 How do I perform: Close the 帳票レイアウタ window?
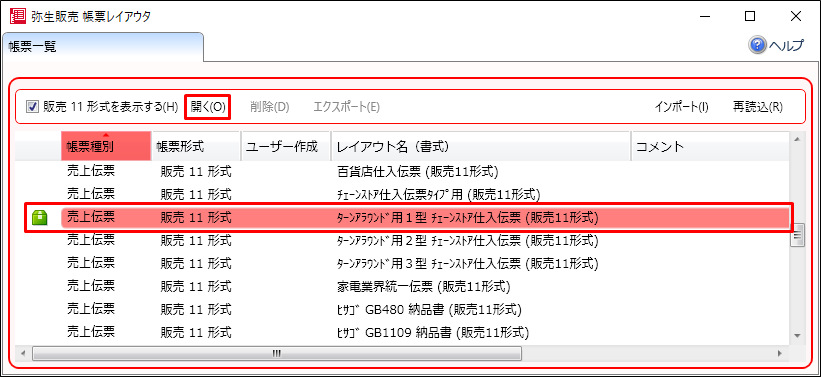pyautogui.click(x=796, y=16)
